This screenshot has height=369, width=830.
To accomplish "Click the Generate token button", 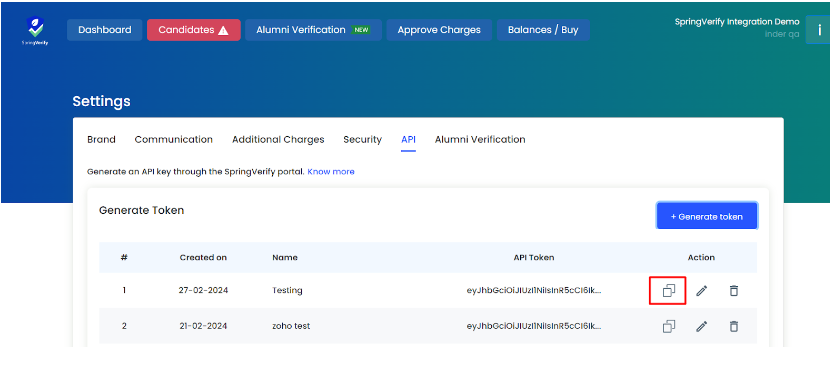I will pyautogui.click(x=707, y=216).
